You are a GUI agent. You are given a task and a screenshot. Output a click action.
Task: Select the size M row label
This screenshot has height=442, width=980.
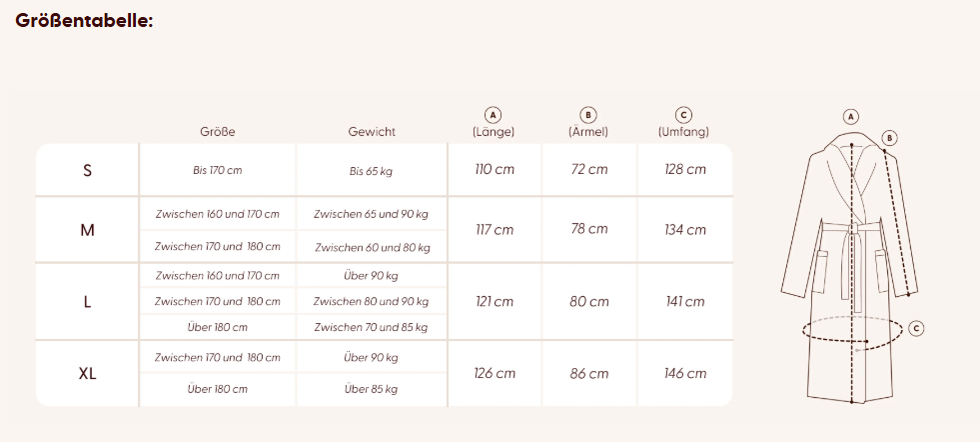tap(87, 230)
